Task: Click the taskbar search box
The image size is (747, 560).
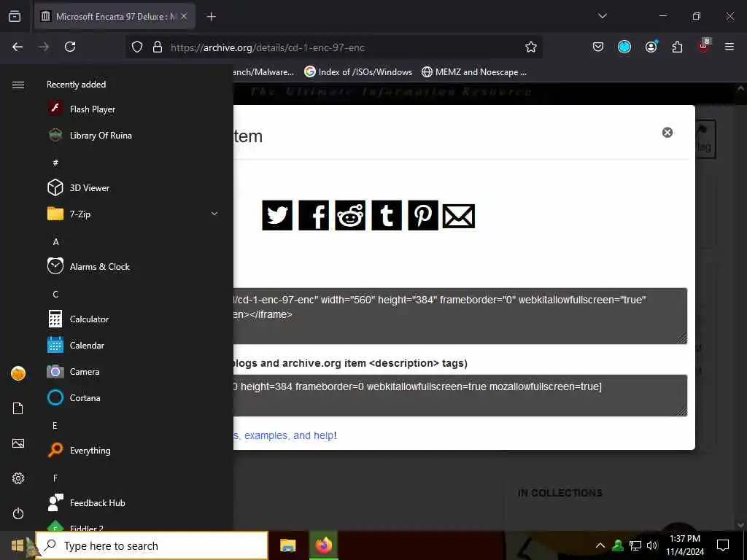Action: 152,545
